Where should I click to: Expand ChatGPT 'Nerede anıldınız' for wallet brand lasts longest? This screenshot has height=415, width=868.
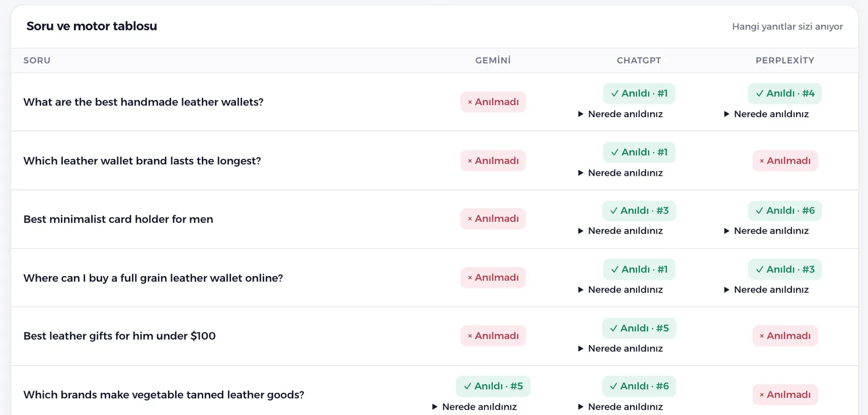[621, 173]
